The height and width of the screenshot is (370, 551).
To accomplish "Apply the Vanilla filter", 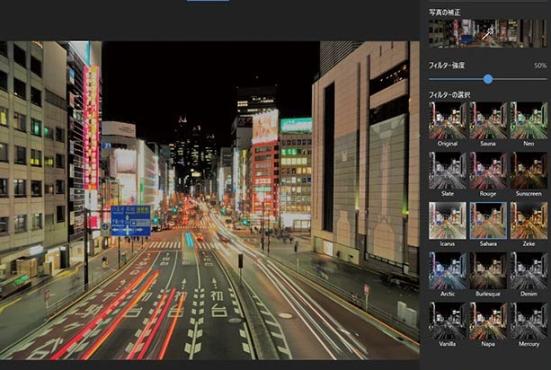I will point(447,321).
